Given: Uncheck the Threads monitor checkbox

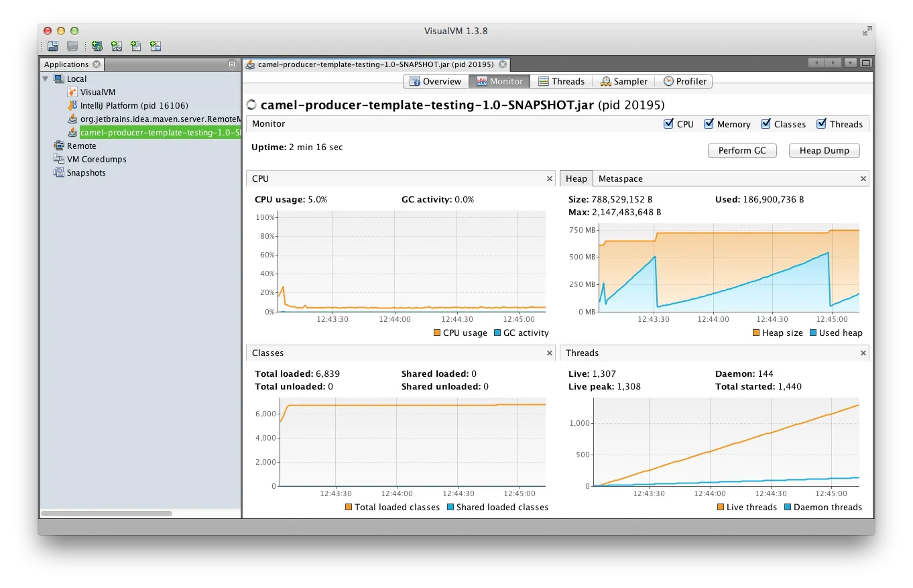Looking at the screenshot, I should tap(821, 124).
